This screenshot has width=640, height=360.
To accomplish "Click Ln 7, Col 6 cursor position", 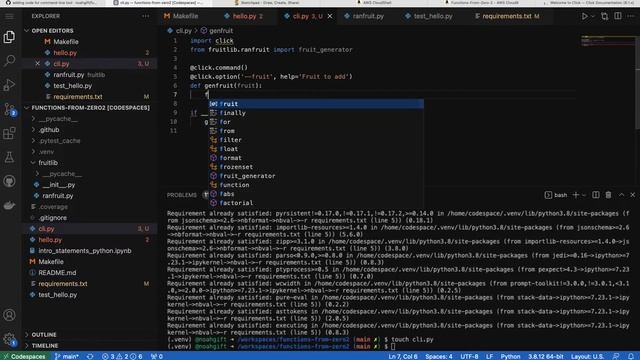I will 403,356.
